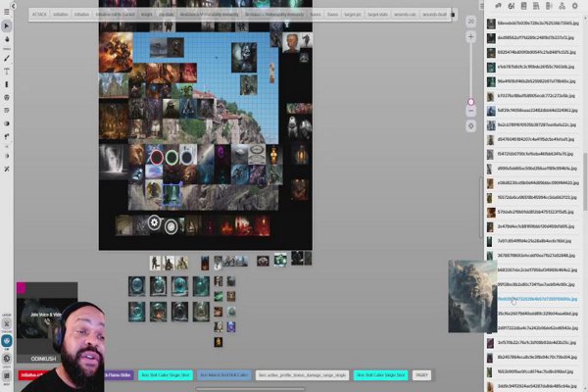Fit the map to screen icon
Viewport: 588px width, 392px height.
pyautogui.click(x=471, y=126)
